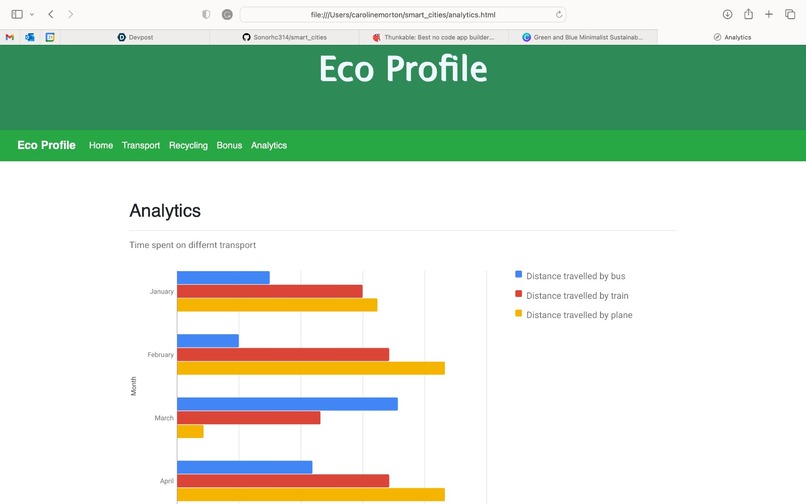Go back to the previous page

[x=51, y=14]
